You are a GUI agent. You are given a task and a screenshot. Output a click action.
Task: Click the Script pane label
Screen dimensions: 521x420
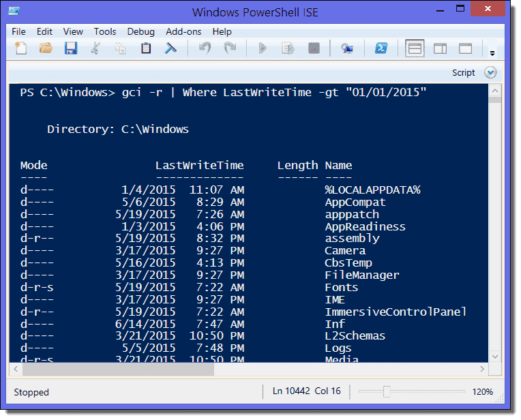[463, 73]
